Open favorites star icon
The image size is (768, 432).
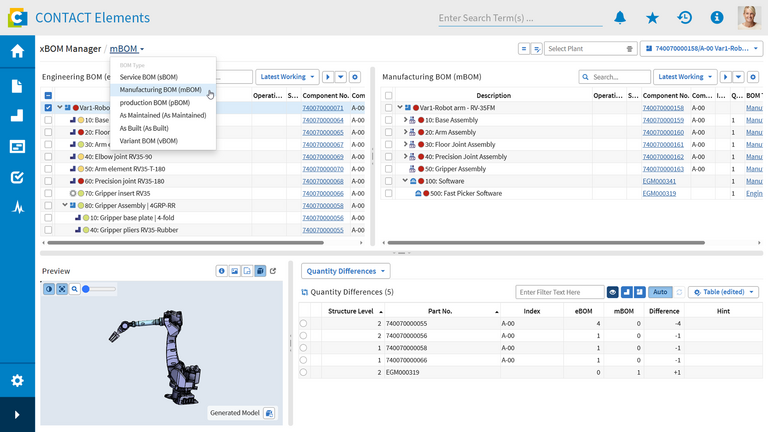tap(652, 18)
